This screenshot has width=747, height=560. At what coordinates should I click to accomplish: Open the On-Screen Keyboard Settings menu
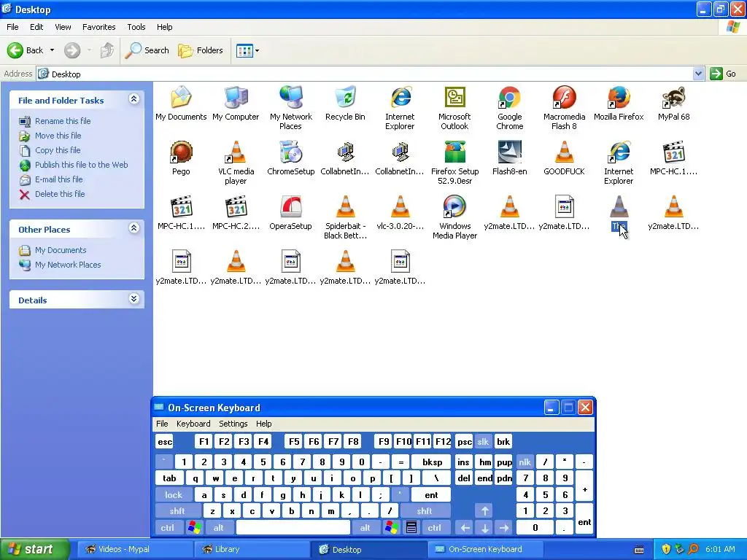pyautogui.click(x=233, y=424)
